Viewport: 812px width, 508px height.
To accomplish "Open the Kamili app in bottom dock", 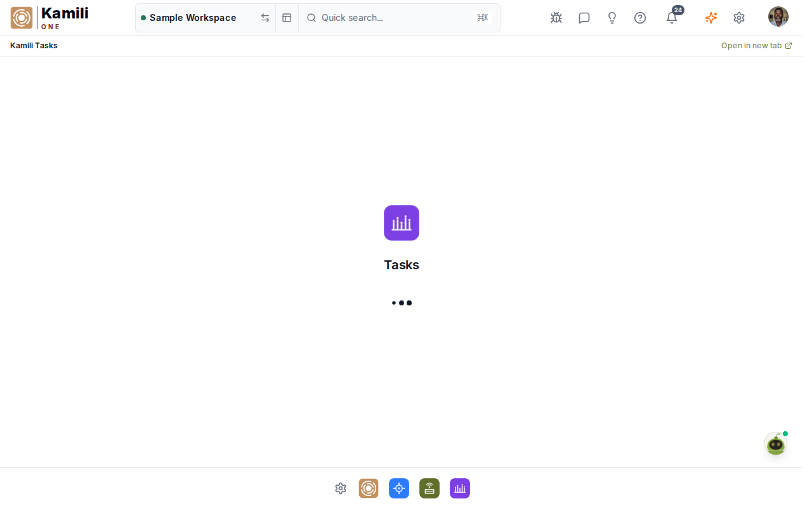I will [x=369, y=488].
